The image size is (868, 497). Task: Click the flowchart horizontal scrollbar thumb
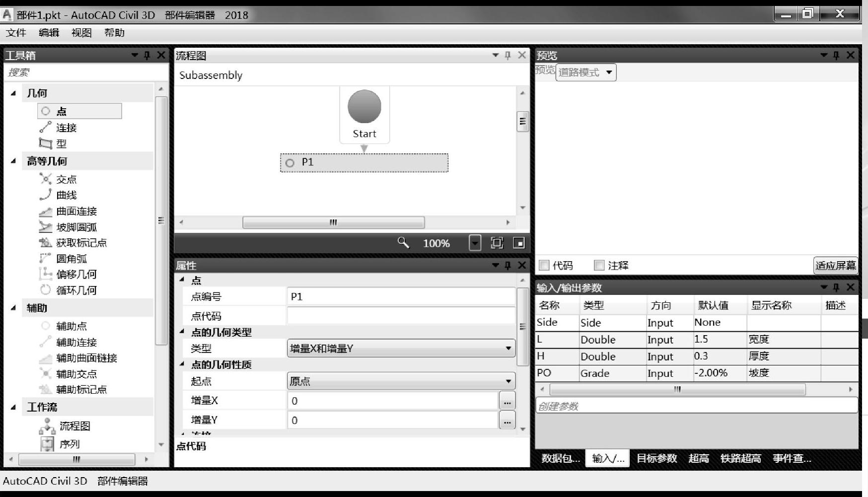point(333,222)
